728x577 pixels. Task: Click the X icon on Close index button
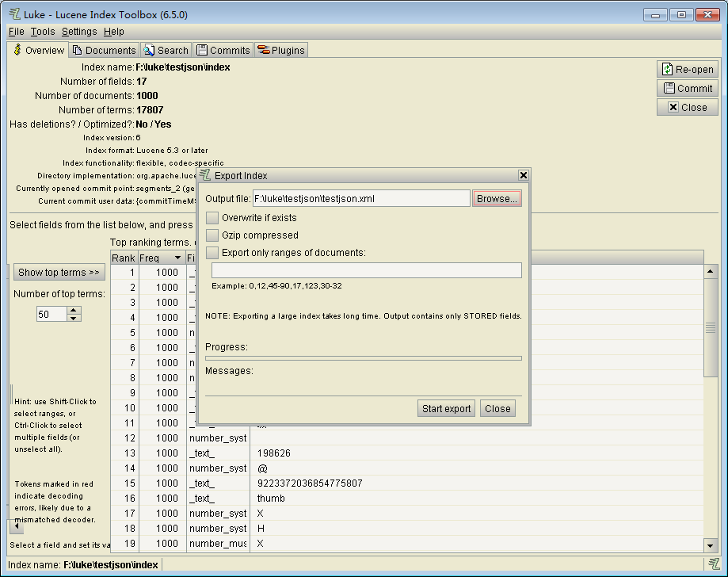[673, 107]
